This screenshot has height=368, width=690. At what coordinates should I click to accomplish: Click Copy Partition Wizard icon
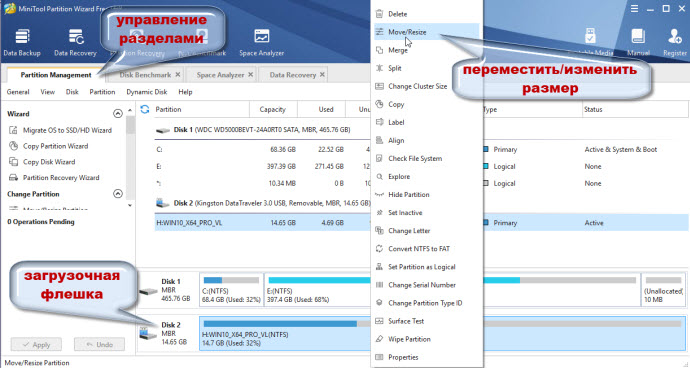[x=14, y=146]
